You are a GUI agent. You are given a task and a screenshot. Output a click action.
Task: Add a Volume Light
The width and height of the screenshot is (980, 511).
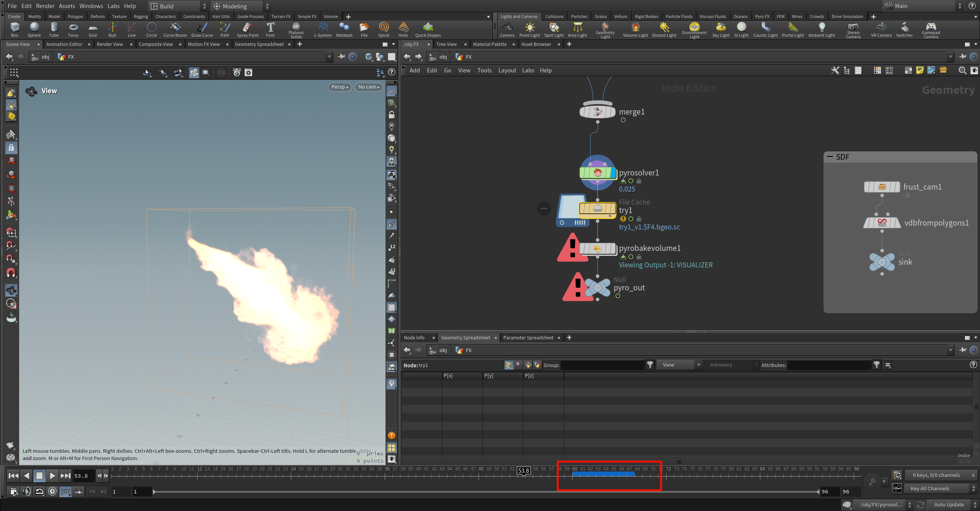coord(635,29)
